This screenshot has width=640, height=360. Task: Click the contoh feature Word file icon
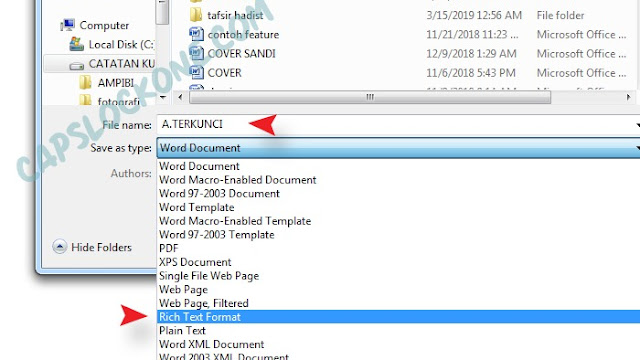coord(196,34)
